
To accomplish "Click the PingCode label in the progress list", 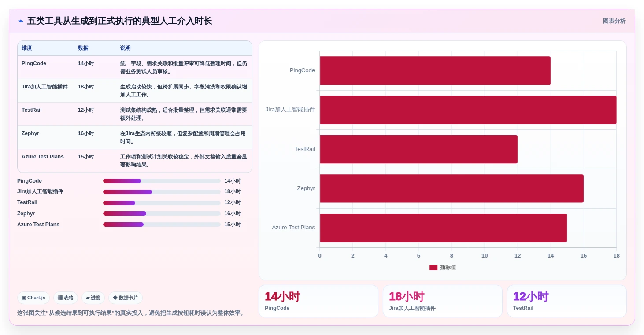I will tap(30, 181).
